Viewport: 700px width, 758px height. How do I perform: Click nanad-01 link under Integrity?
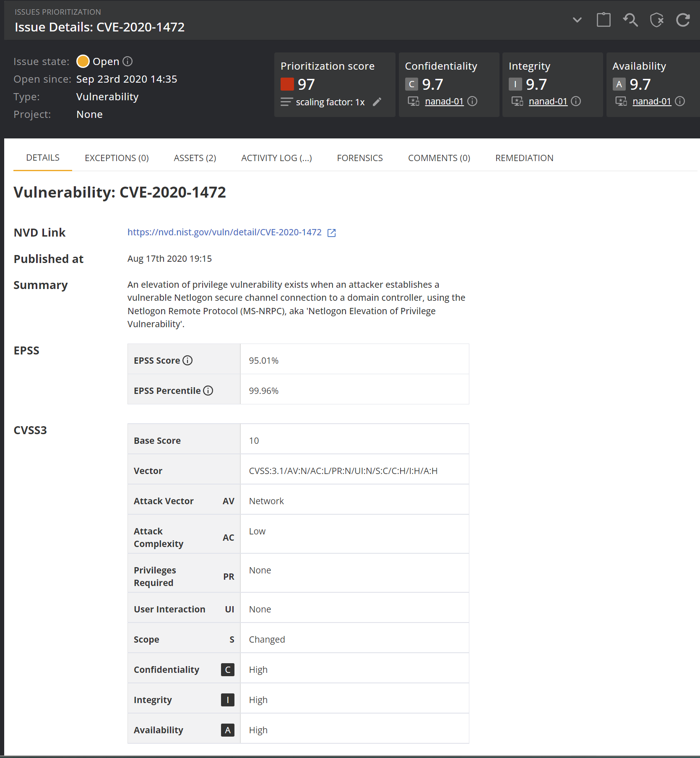point(548,101)
